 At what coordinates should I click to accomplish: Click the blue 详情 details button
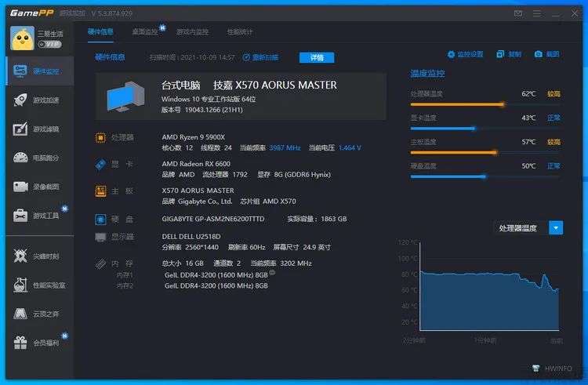(317, 58)
